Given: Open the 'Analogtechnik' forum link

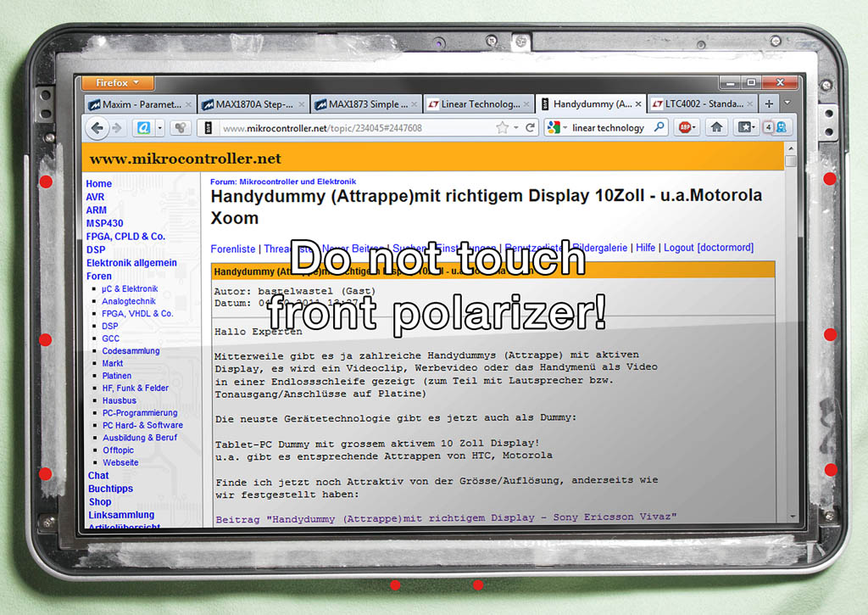Looking at the screenshot, I should (x=129, y=301).
